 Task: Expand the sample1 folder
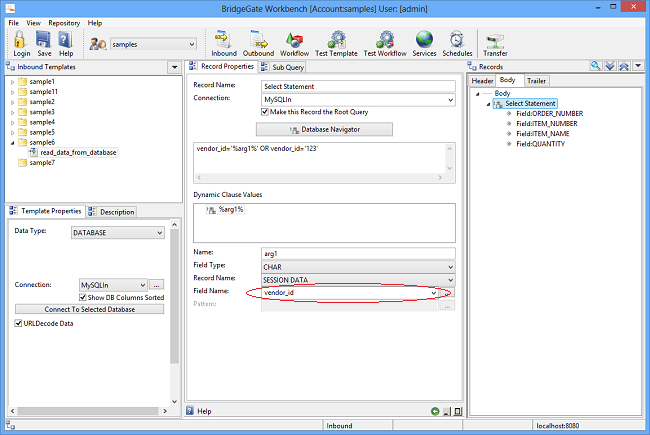[x=12, y=82]
